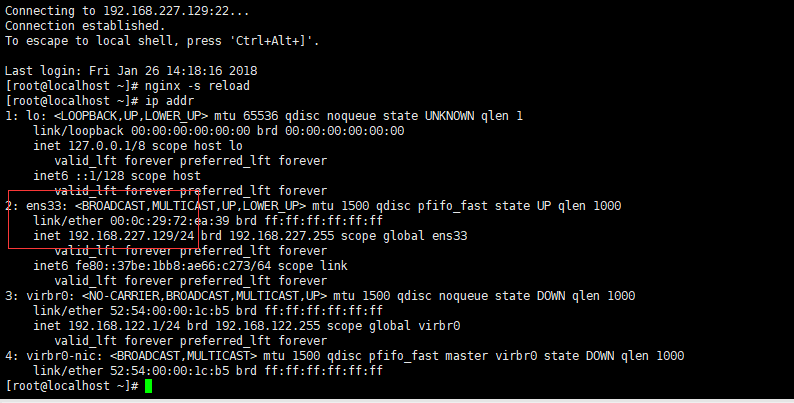Click the '2: ens33:' interface name
The width and height of the screenshot is (794, 403).
[x=37, y=206]
